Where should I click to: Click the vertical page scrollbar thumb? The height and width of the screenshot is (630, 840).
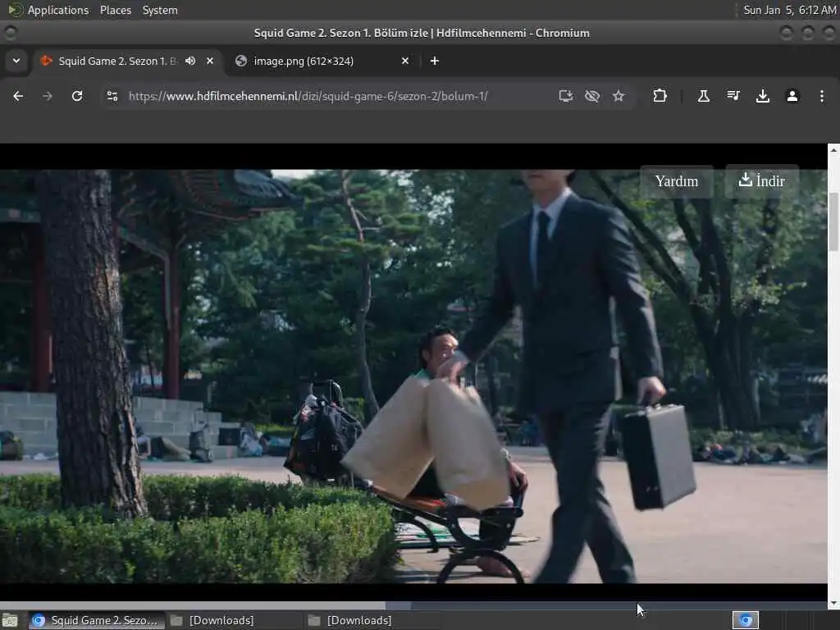pos(833,221)
